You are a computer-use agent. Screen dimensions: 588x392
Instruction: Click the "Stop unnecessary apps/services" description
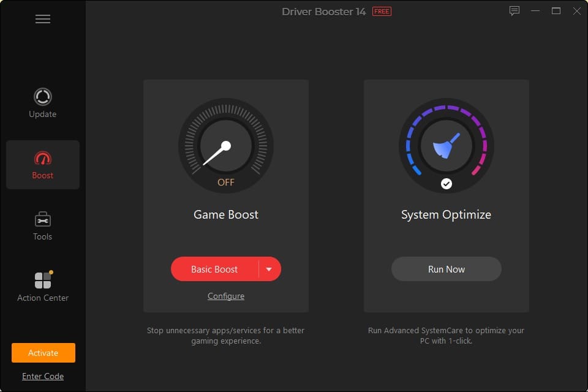pos(226,336)
